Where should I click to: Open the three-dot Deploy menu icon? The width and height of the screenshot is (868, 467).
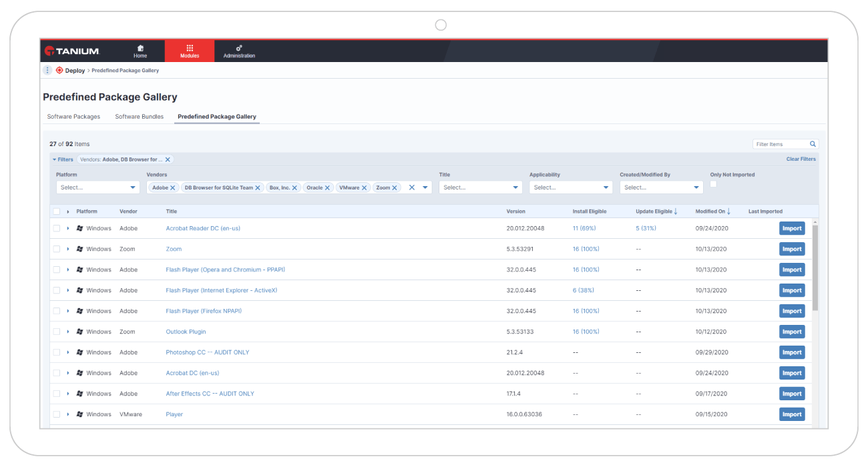47,70
